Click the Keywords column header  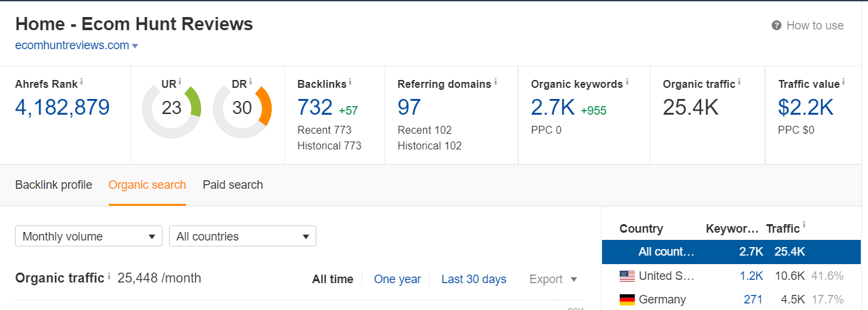point(733,229)
